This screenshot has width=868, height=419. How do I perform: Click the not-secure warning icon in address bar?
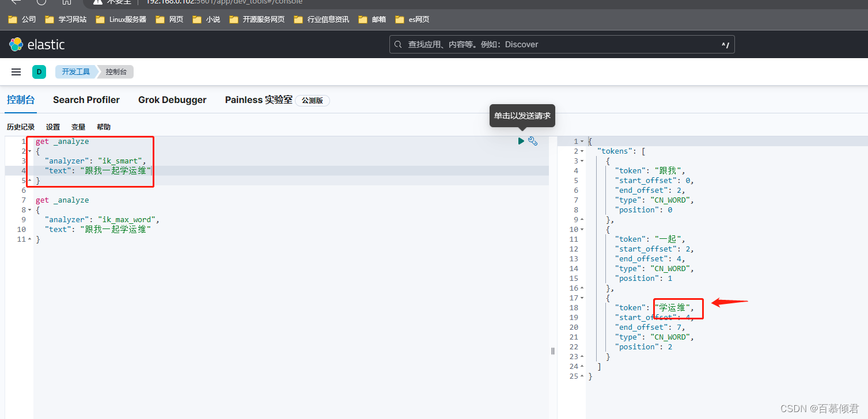coord(97,2)
